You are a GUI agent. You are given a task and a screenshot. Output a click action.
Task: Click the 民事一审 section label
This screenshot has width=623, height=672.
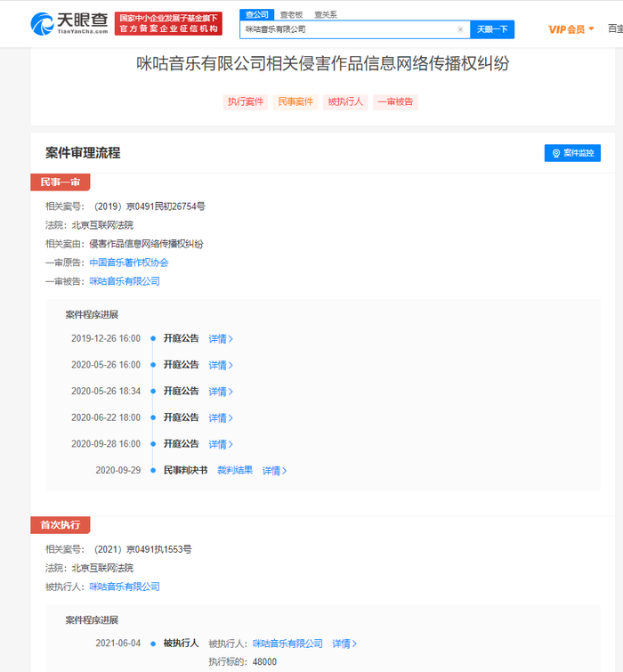coord(61,182)
